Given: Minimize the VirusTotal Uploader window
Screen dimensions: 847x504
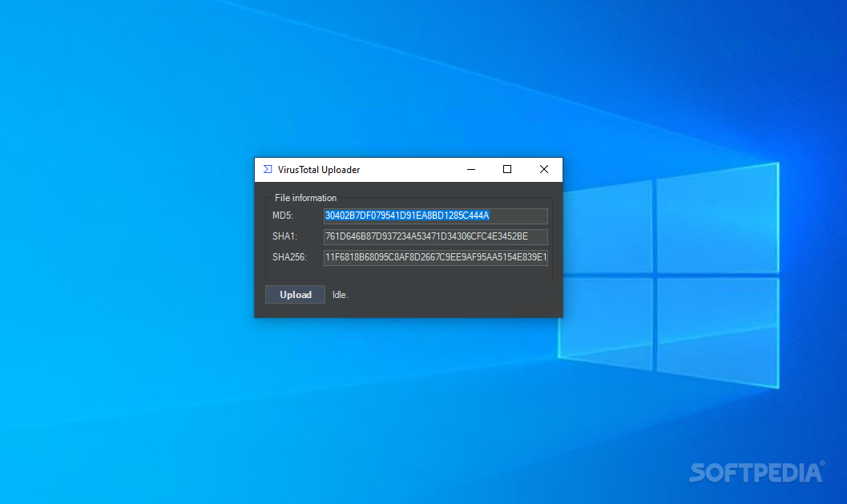Looking at the screenshot, I should pos(471,170).
